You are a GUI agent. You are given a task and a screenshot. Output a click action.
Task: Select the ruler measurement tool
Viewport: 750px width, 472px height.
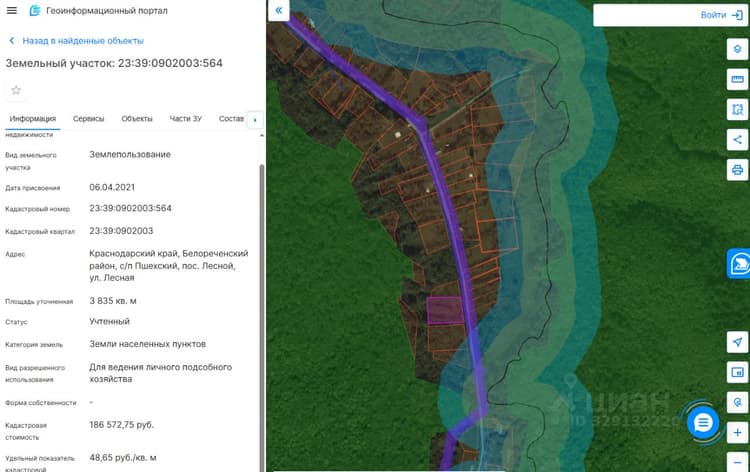[x=737, y=79]
